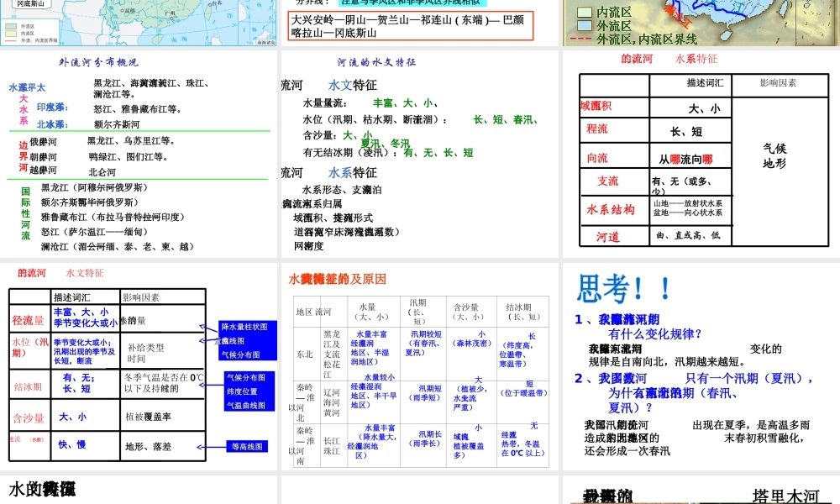Click the text 额尔齐斯河
Image resolution: width=840 pixels, height=504 pixels.
117,124
